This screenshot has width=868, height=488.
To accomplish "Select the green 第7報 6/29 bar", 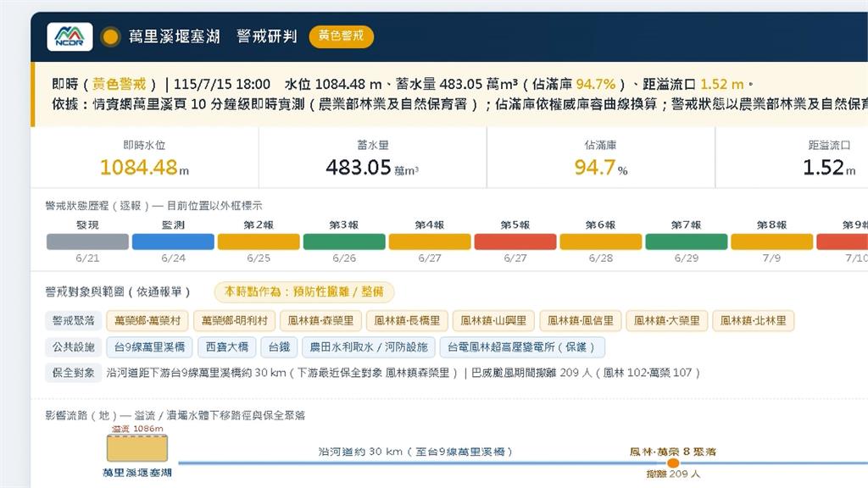I will 687,241.
